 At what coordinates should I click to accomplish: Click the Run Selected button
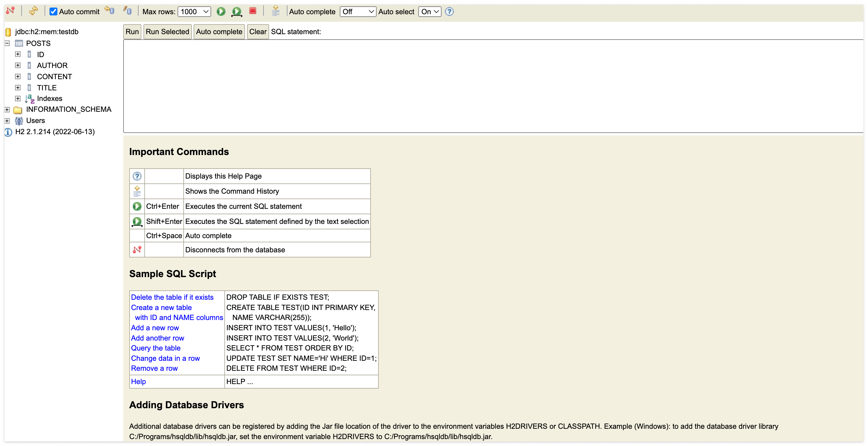(167, 32)
